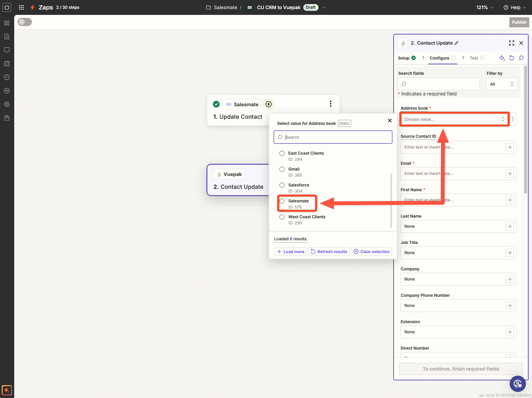Open the support chat bubble
Image resolution: width=532 pixels, height=398 pixels.
pyautogui.click(x=518, y=384)
